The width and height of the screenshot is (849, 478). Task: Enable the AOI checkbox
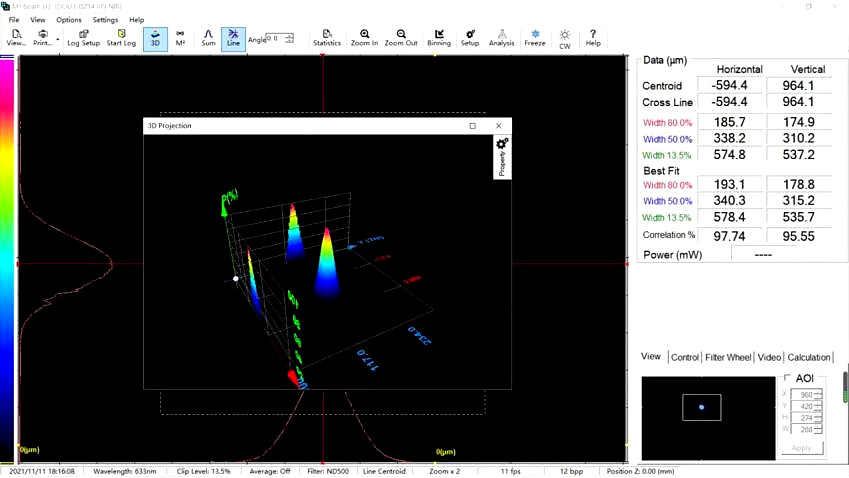point(787,379)
